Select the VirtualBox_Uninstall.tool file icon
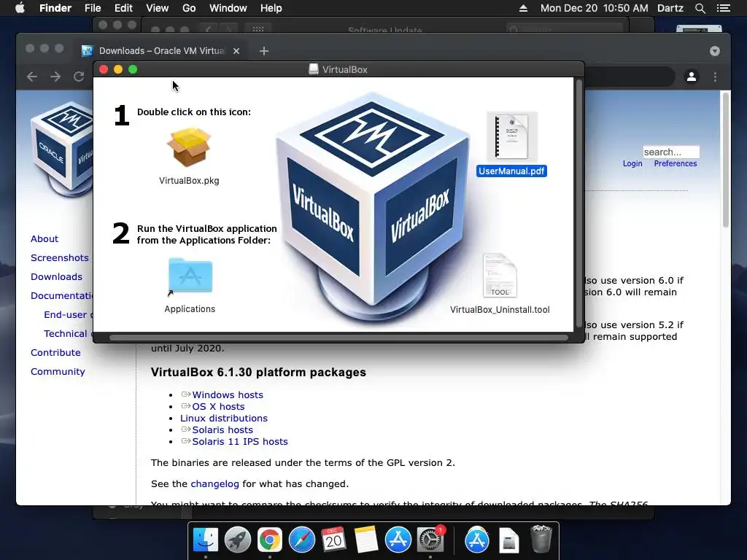 point(500,276)
